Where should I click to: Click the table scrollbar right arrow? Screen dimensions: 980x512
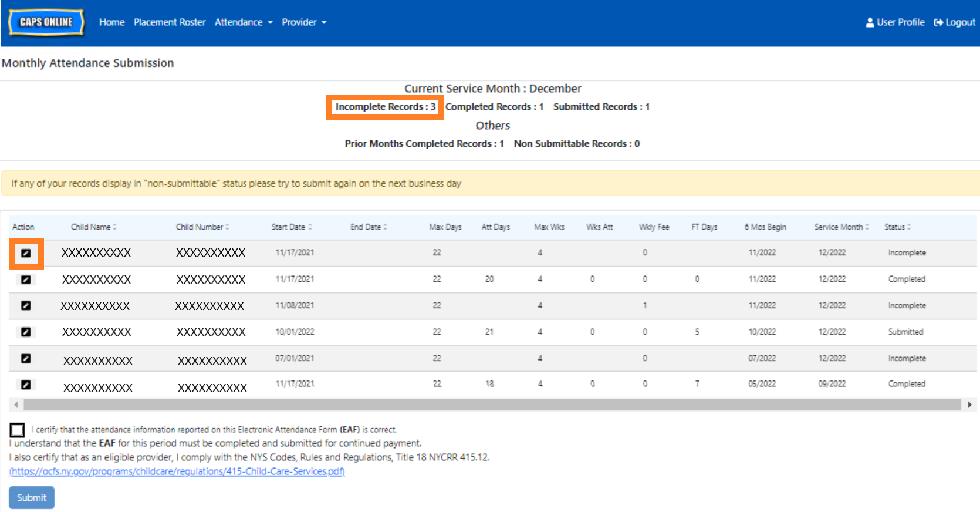[x=969, y=405]
